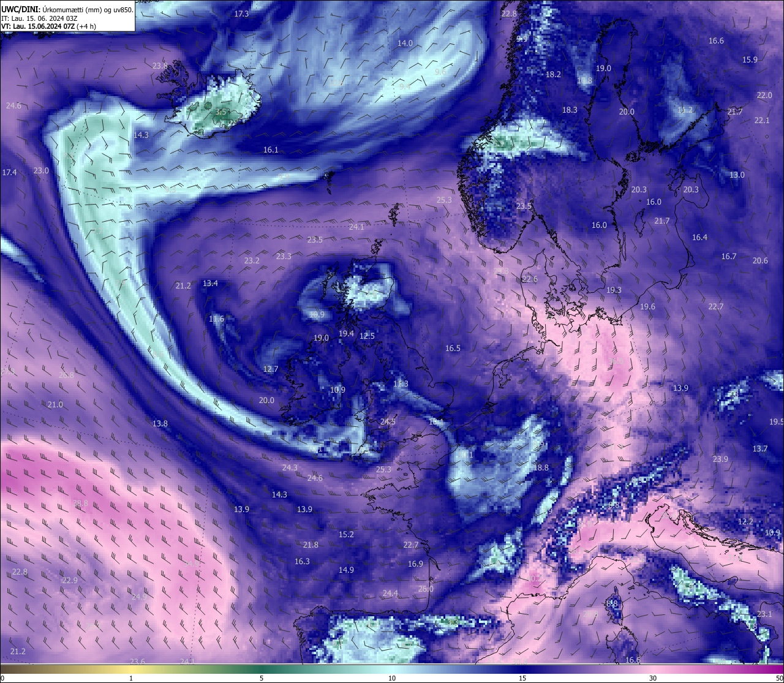Click the 23.3 value northwest of Scotland
Image resolution: width=784 pixels, height=683 pixels.
point(284,256)
